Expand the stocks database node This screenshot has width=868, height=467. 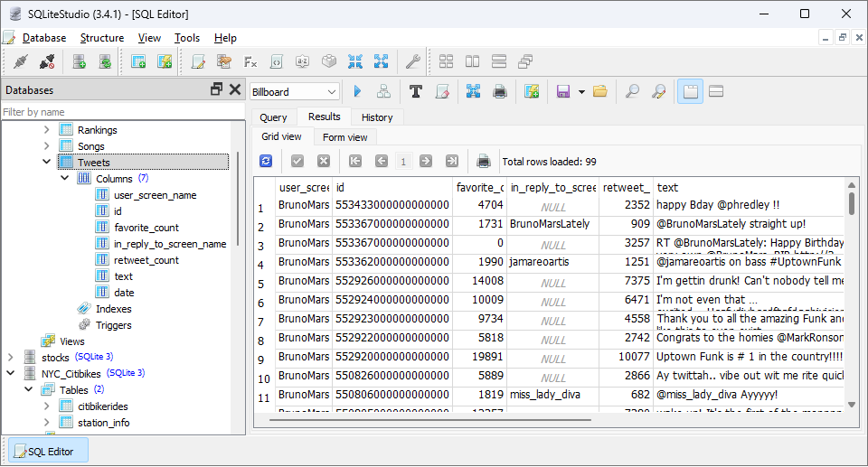11,358
